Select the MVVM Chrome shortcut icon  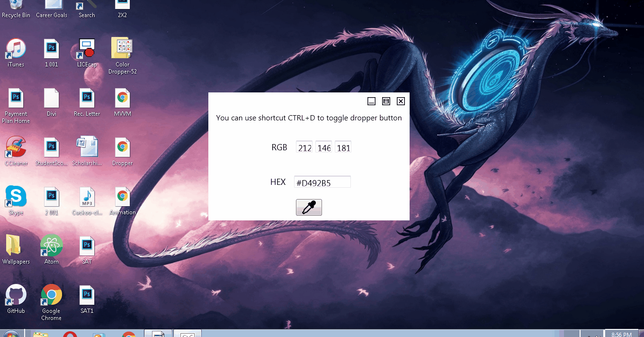coord(122,103)
